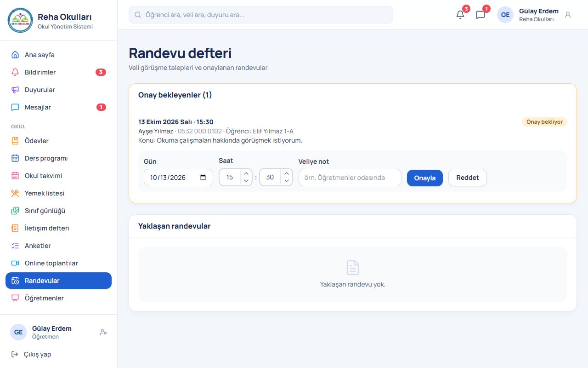The image size is (588, 368).
Task: Click the Reha Okulları logo
Action: tap(20, 20)
